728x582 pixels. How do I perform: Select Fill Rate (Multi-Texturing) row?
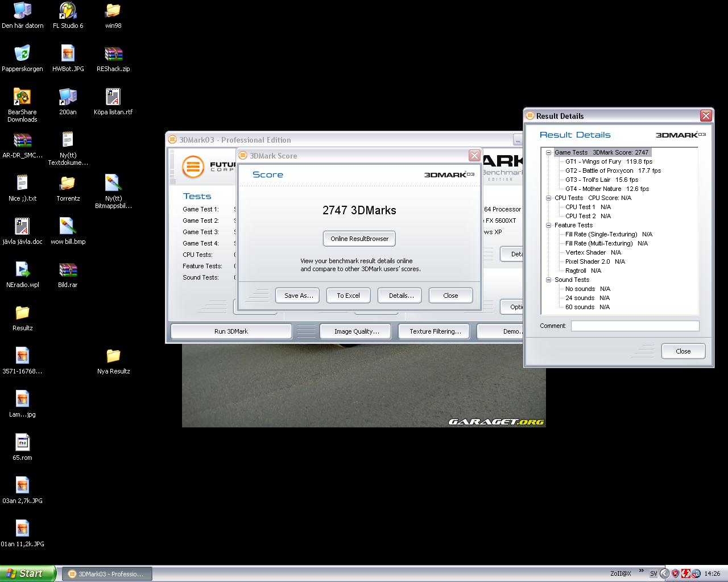pos(606,243)
